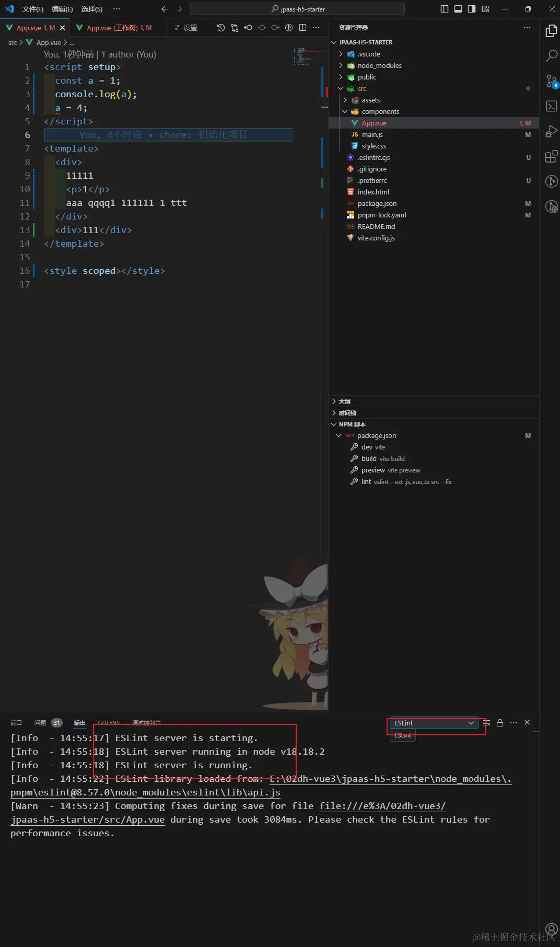The image size is (560, 947).
Task: Collapse the JPAAS-H5-STARTER root folder
Action: [x=334, y=42]
